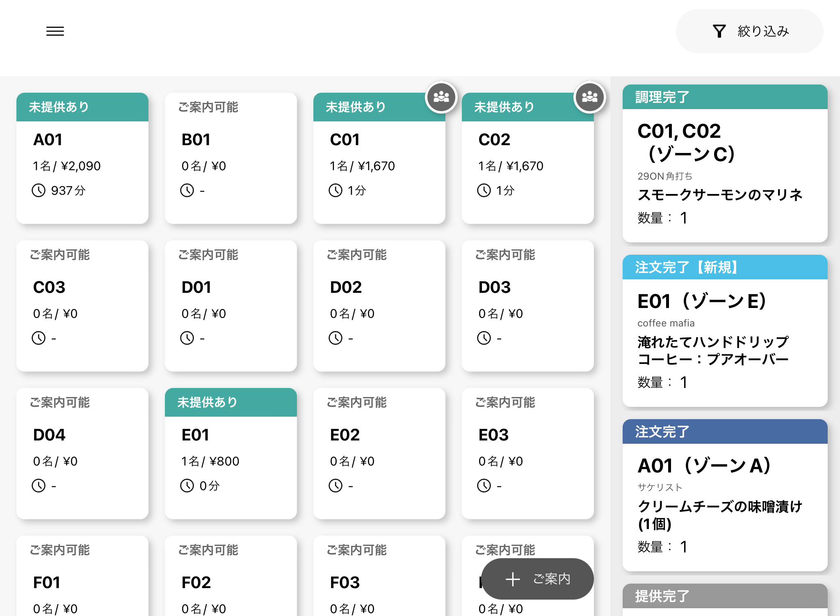
Task: Click the 937分 elapsed time
Action: coord(68,191)
